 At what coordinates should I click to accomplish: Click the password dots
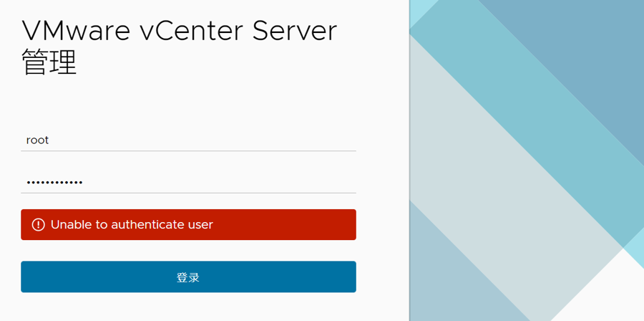[x=54, y=182]
